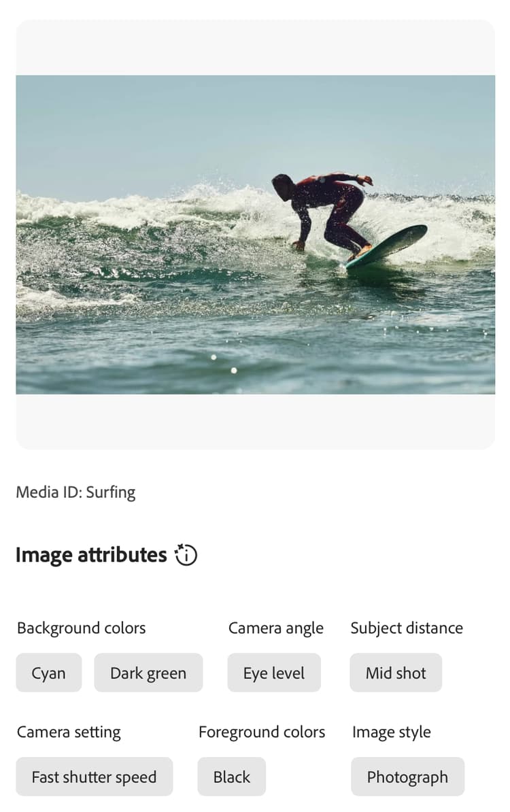This screenshot has height=812, width=510.
Task: Choose the Eye level camera angle chip
Action: [x=274, y=673]
